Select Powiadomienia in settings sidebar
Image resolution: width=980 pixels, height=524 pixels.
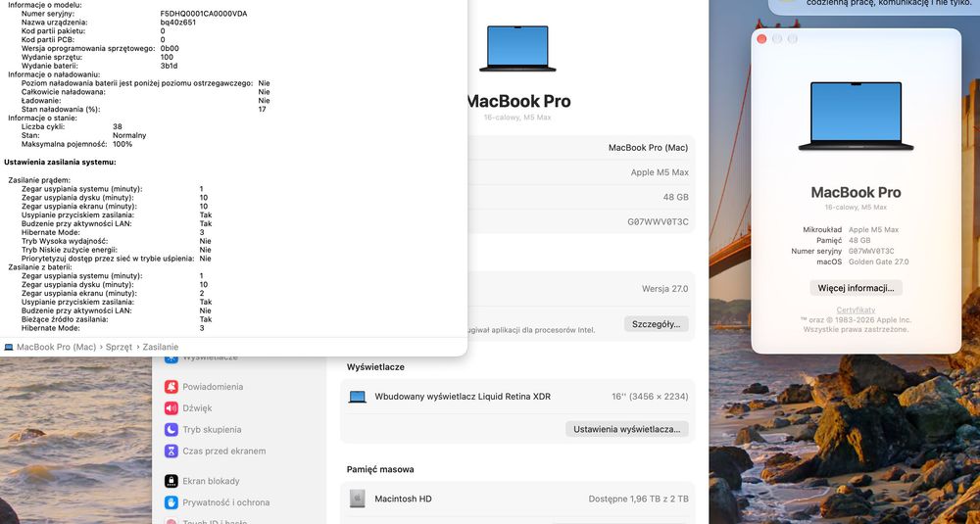(213, 387)
